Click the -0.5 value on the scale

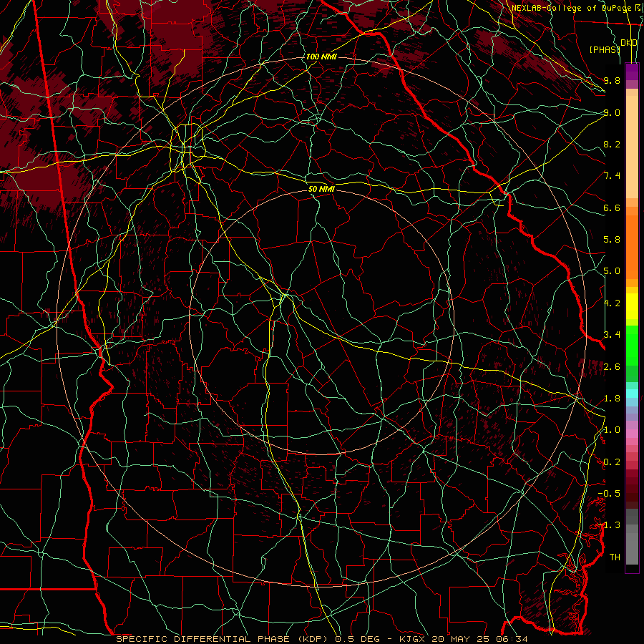(x=609, y=494)
